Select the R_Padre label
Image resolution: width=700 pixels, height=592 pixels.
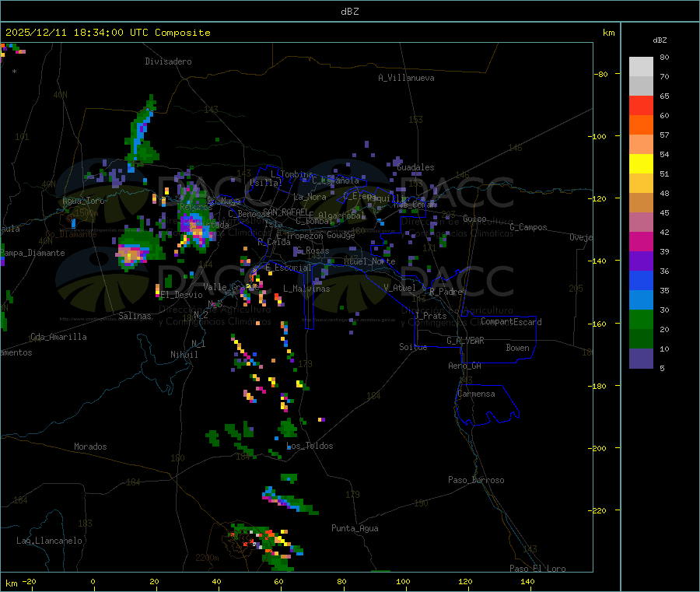point(446,292)
